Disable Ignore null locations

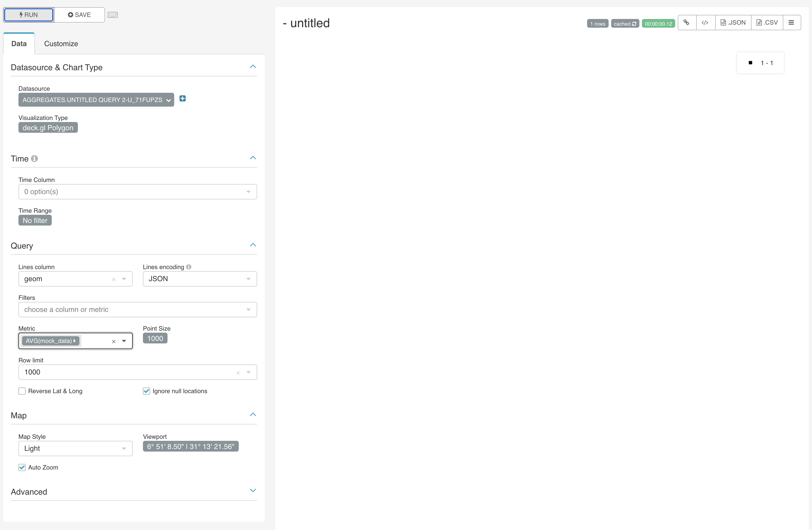click(x=146, y=391)
